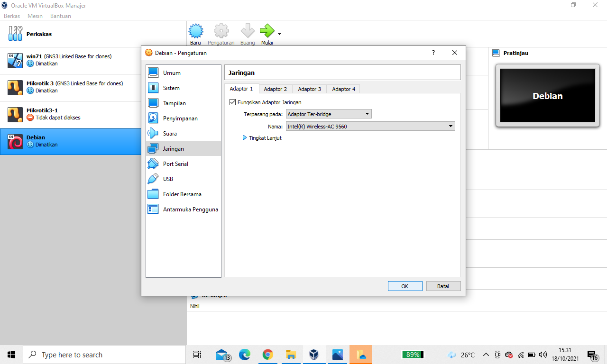Open the notification center icon
607x364 pixels.
click(593, 355)
